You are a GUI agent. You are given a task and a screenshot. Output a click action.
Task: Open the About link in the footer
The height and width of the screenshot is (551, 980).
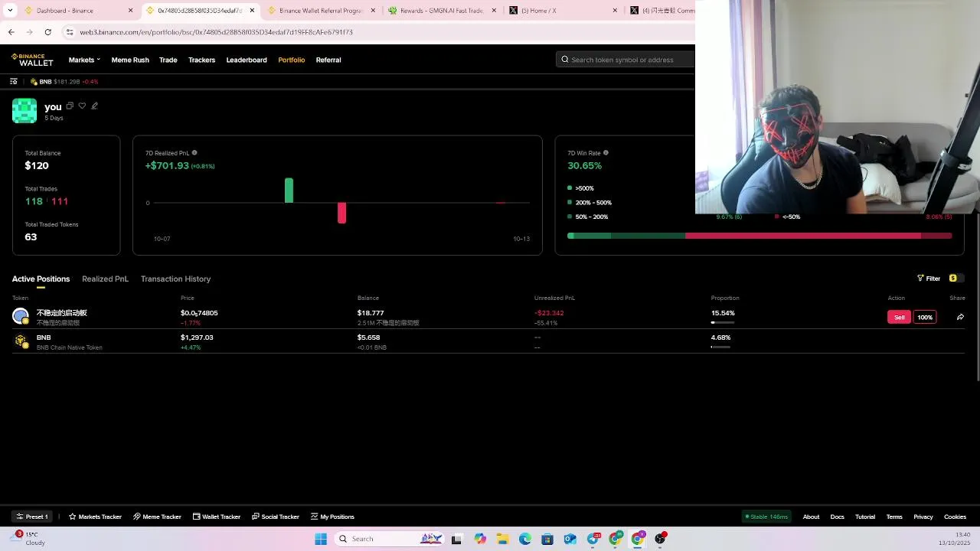[x=811, y=517]
